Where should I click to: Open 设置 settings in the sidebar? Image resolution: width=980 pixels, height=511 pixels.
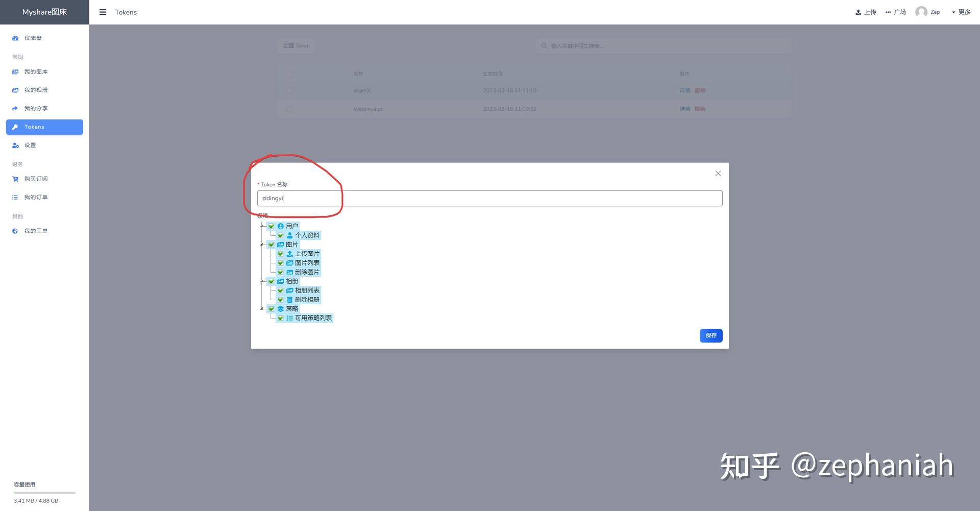pyautogui.click(x=30, y=145)
